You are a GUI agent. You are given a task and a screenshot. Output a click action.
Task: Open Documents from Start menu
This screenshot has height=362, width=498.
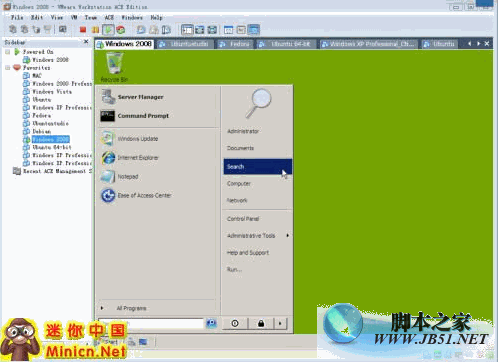(x=240, y=148)
